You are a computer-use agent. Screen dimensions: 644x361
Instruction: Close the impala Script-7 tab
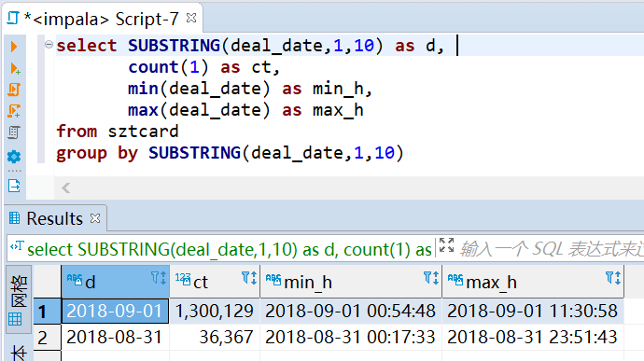191,18
